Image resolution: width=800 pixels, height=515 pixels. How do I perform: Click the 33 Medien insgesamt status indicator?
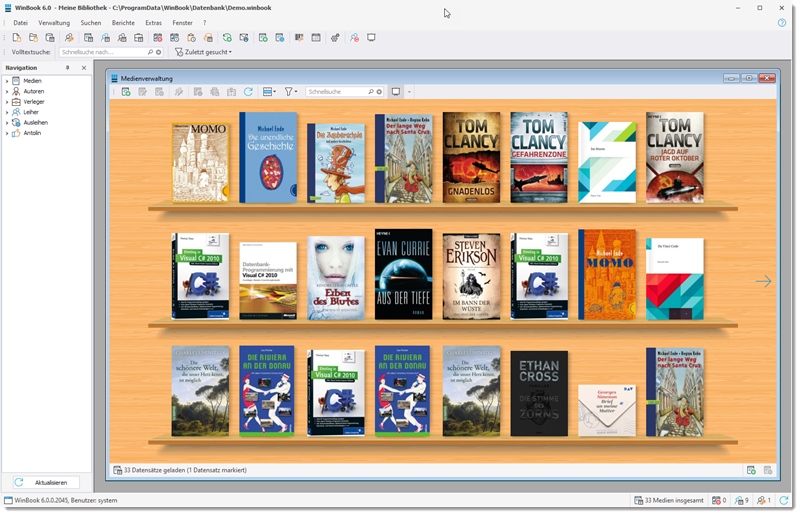click(672, 500)
